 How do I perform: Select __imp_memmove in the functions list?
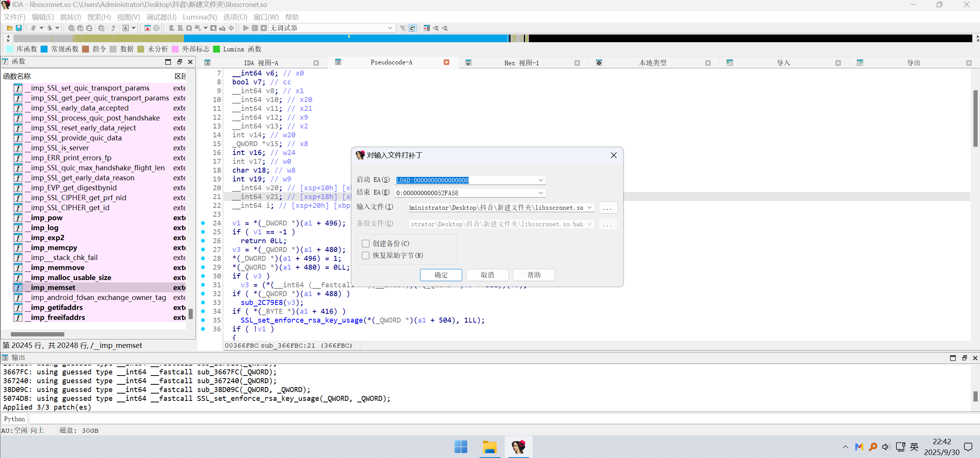pos(57,268)
